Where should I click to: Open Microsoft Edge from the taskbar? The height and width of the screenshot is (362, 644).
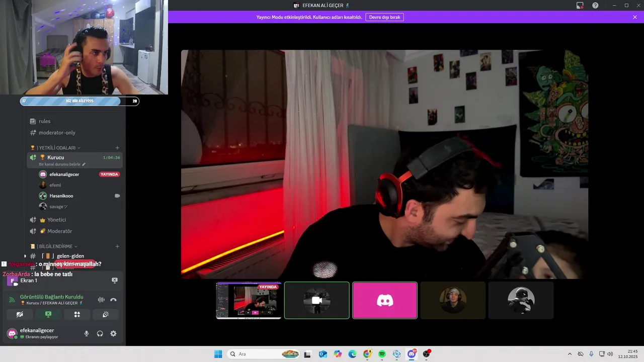coord(352,354)
